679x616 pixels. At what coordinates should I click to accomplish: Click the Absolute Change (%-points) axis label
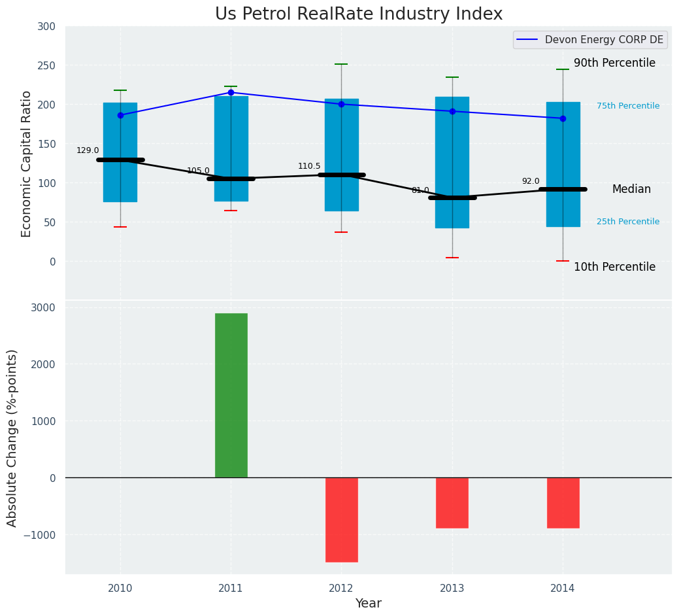pos(12,437)
